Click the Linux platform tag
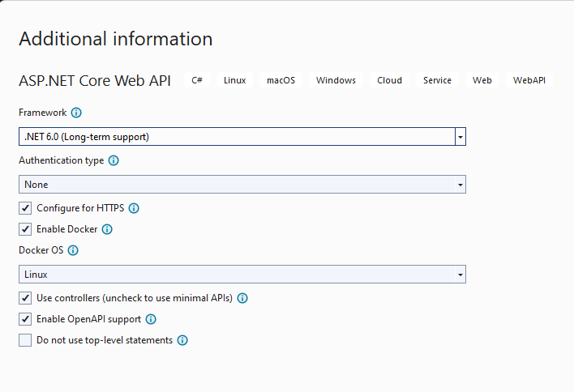The image size is (574, 392). tap(234, 80)
